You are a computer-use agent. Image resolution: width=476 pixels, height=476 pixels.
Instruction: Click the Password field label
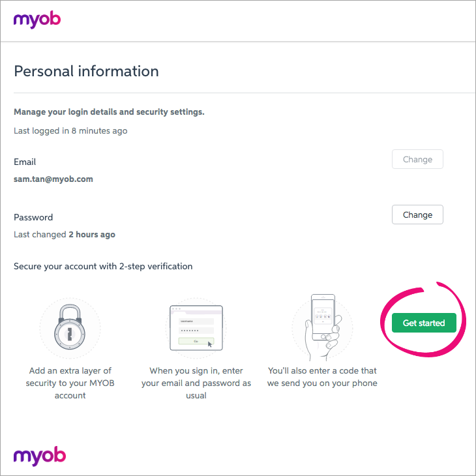(33, 217)
